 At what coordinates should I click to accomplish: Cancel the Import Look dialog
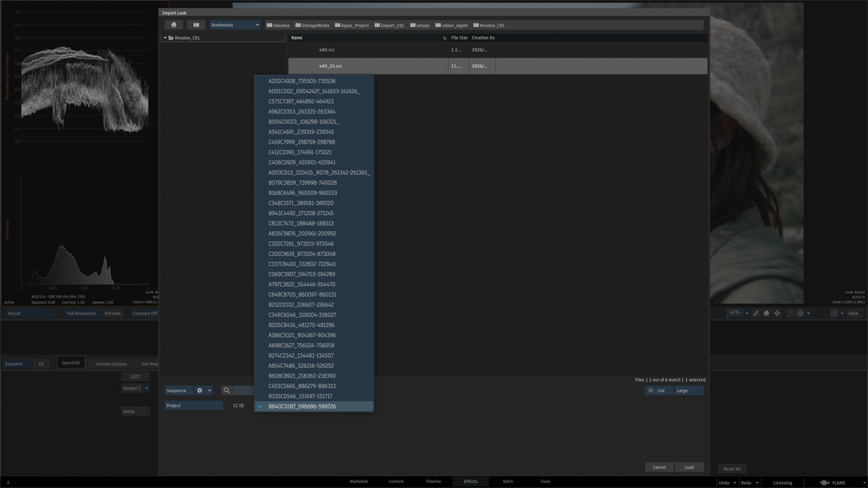(659, 467)
